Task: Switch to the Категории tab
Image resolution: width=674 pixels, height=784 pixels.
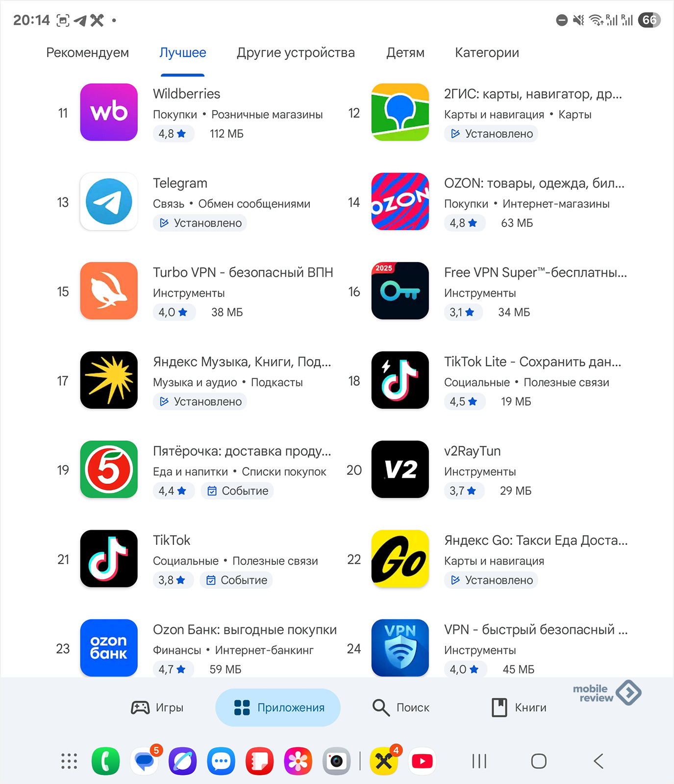Action: 487,52
